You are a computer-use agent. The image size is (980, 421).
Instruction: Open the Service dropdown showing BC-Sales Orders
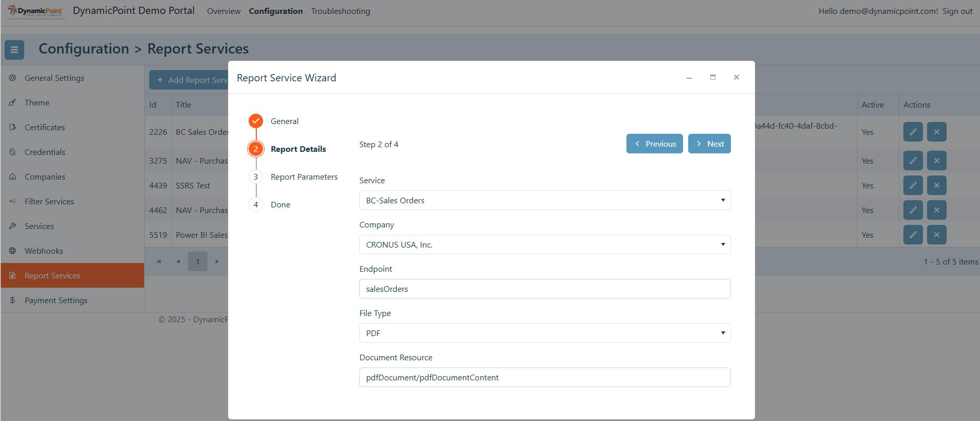point(545,200)
